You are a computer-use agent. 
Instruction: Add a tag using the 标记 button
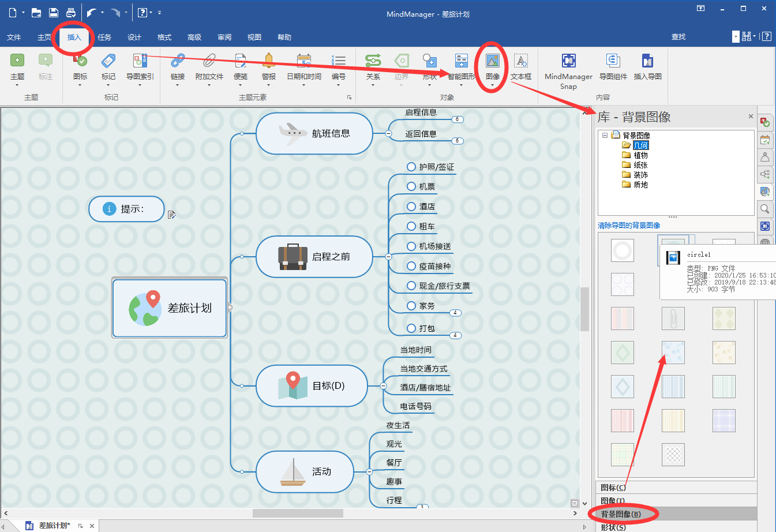(108, 66)
